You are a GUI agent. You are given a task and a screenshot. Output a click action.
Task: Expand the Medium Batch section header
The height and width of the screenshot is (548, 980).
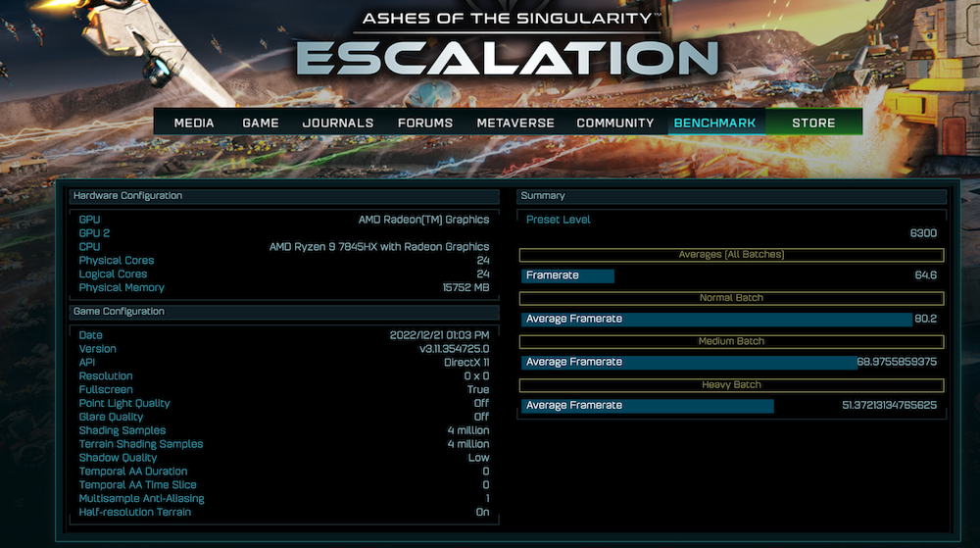[x=731, y=342]
